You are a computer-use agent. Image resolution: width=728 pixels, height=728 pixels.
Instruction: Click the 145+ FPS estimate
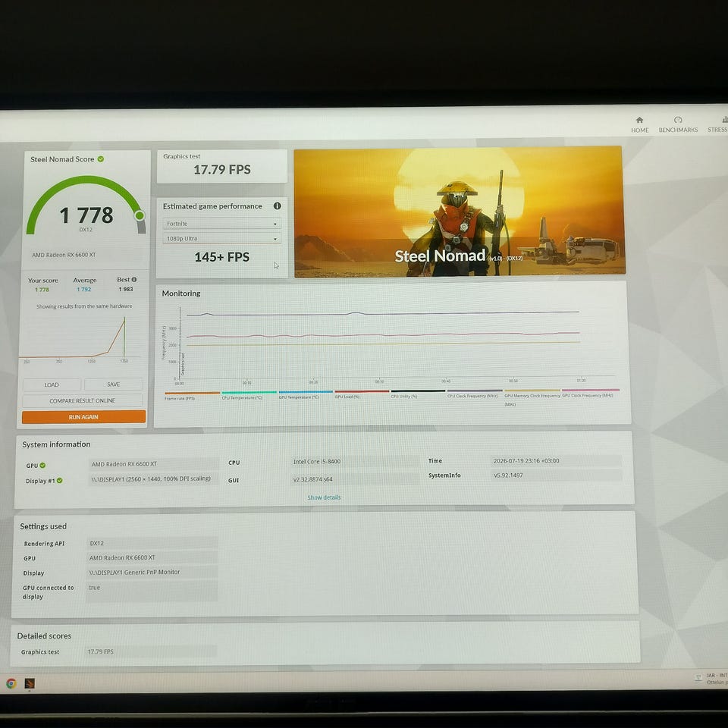(222, 257)
